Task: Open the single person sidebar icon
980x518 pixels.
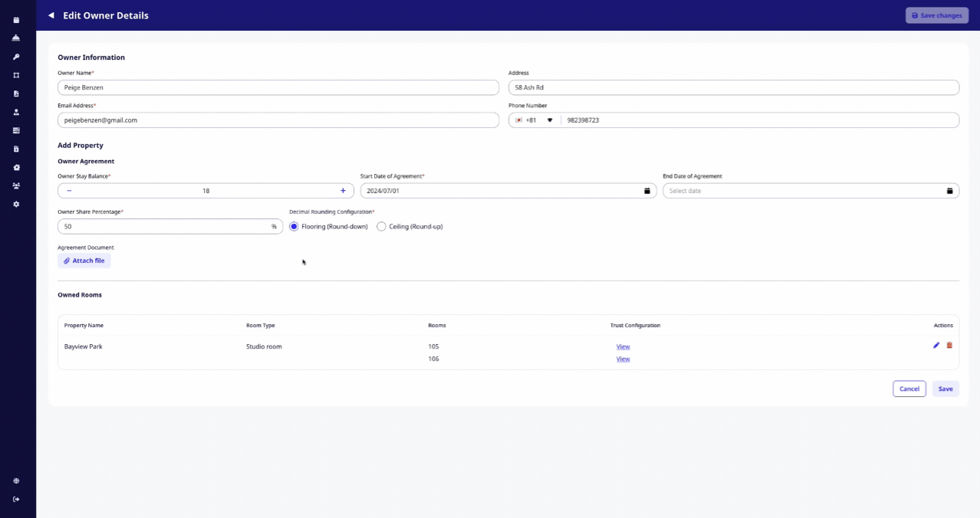Action: tap(16, 112)
